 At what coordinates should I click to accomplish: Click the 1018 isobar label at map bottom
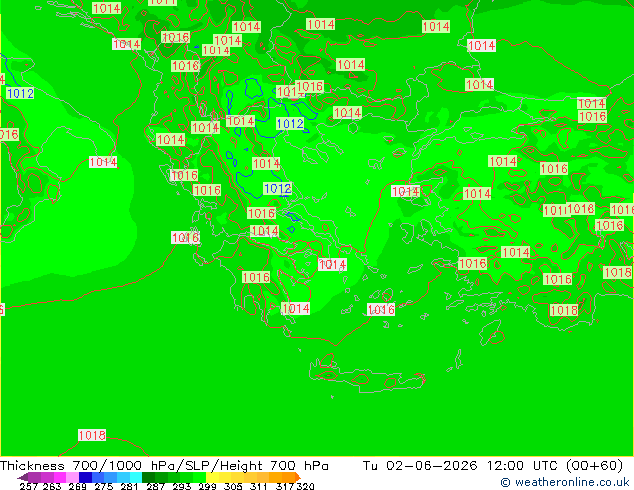point(92,435)
